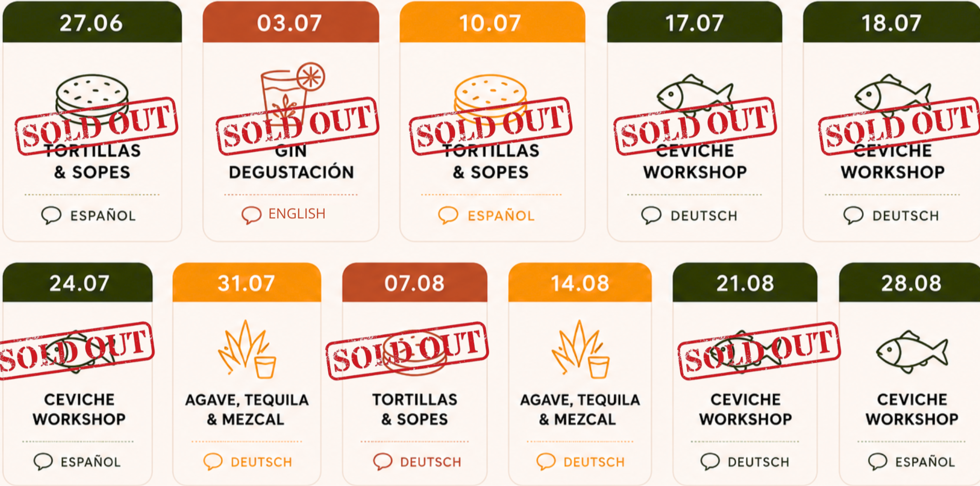Click Gin Degustación title on 03.07 card
This screenshot has height=486, width=980.
coord(292,161)
